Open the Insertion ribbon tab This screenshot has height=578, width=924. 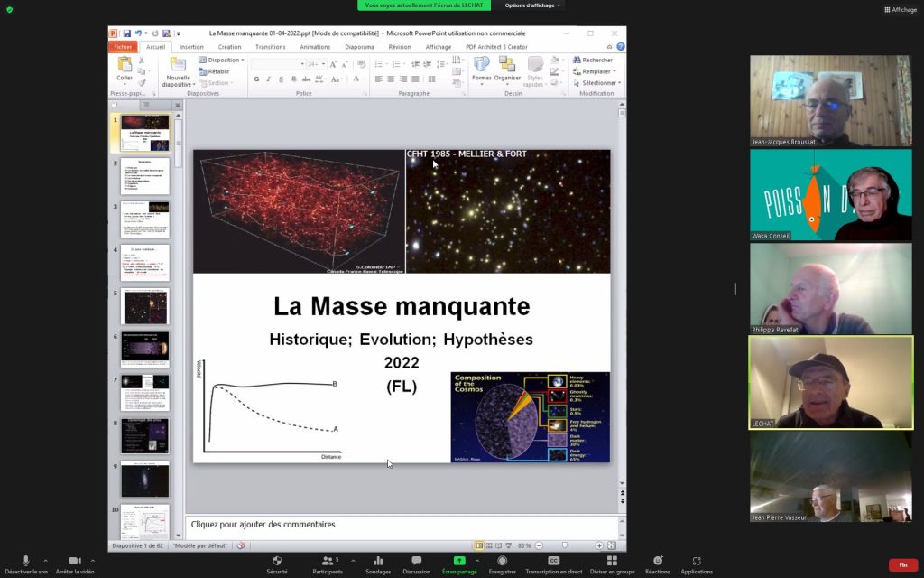191,47
